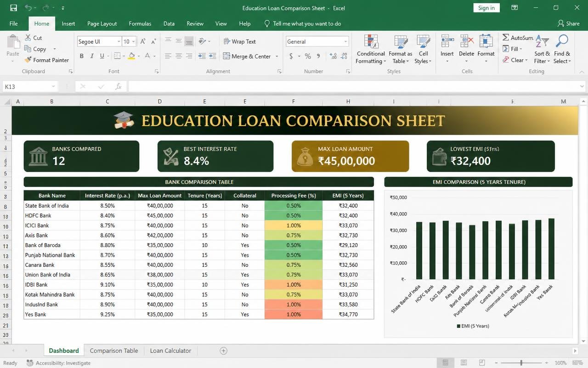Click Accessibility: Investigate in status bar
The image size is (588, 368).
tap(59, 363)
